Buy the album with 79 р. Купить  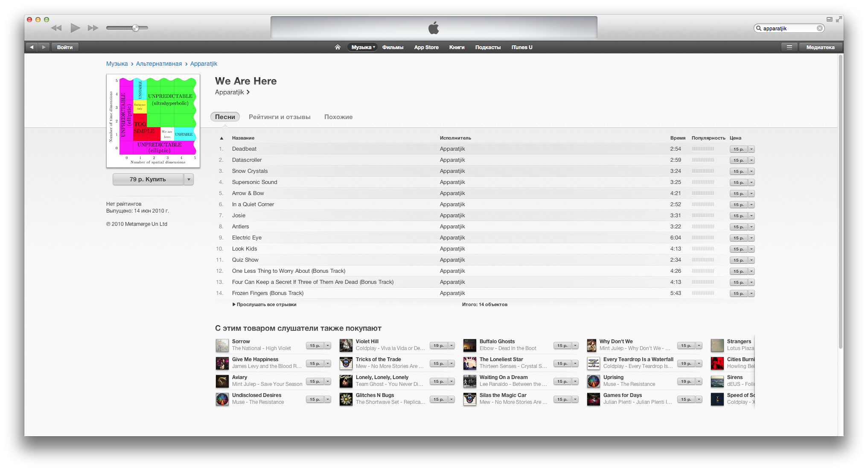[148, 179]
